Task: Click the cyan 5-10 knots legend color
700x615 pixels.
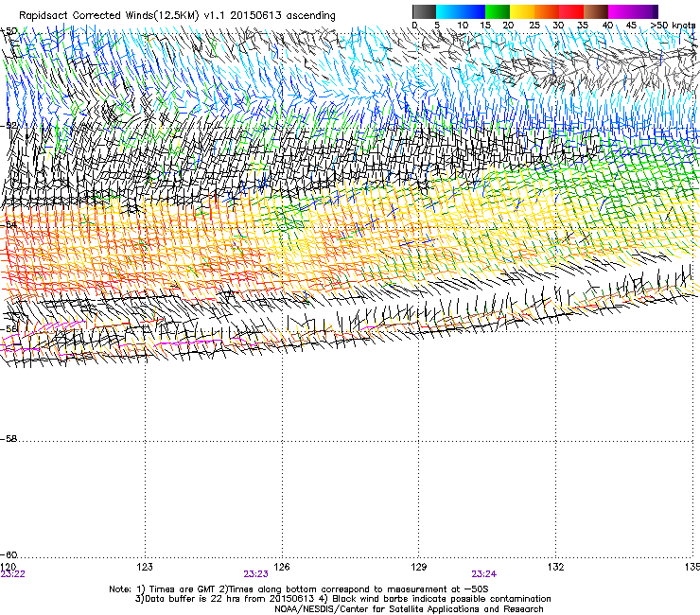Action: pos(448,11)
